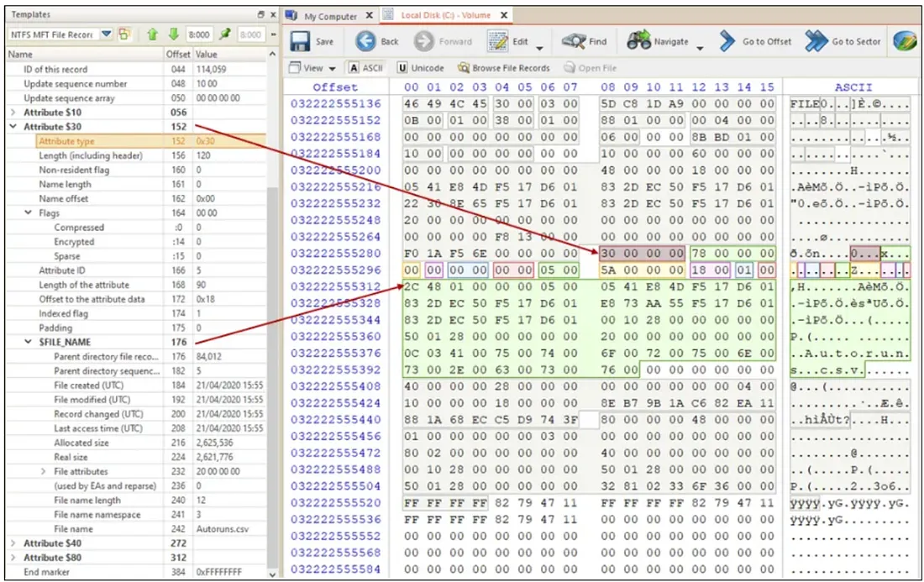Open the View dropdown menu

click(312, 68)
